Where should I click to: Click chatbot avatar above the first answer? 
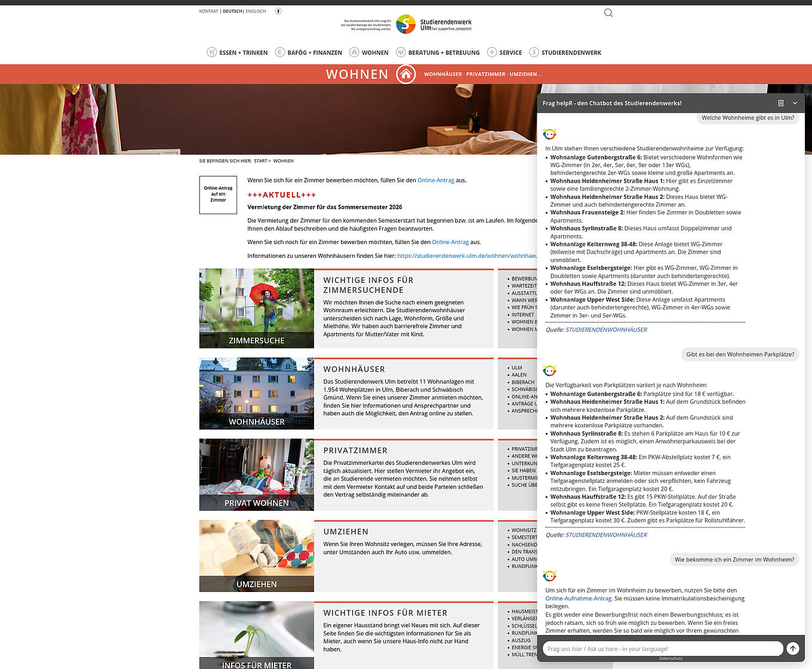(550, 134)
